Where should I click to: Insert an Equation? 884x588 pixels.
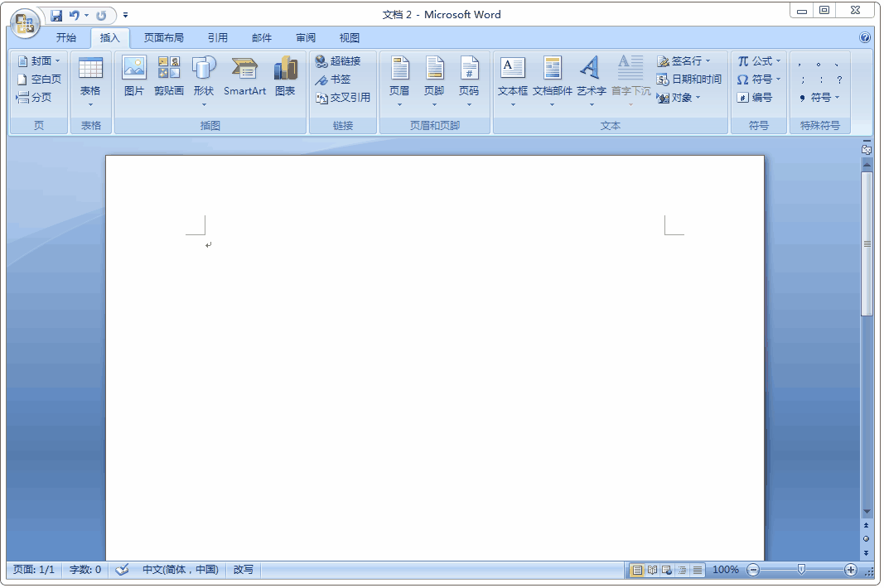[x=754, y=60]
